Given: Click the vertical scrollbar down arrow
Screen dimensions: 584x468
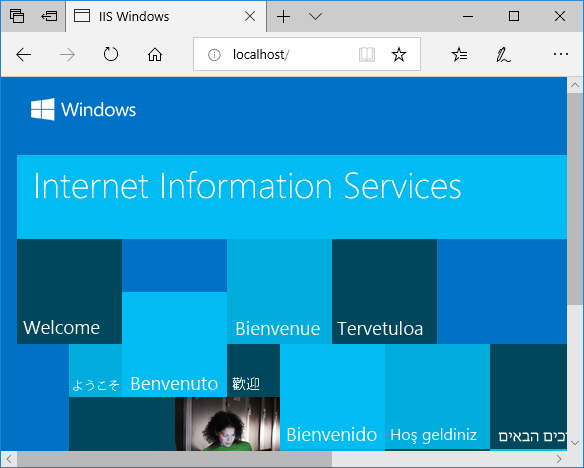Looking at the screenshot, I should click(575, 443).
